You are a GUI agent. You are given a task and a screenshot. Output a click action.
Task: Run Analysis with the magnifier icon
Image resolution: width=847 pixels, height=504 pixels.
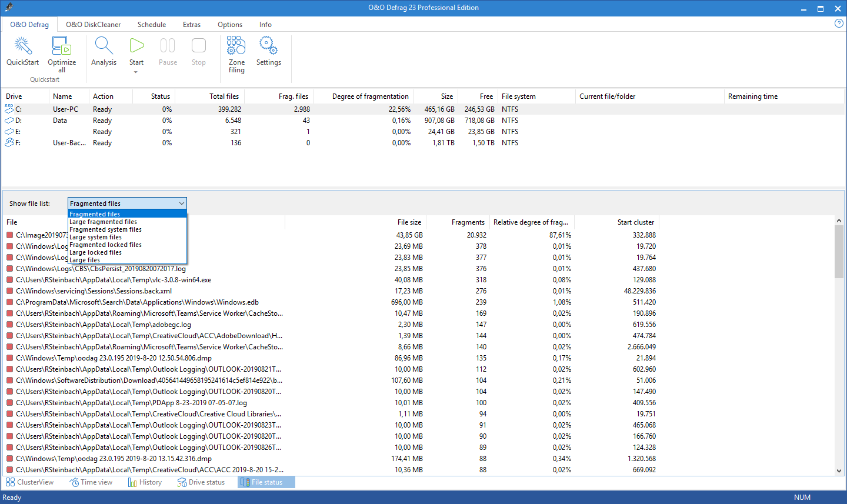coord(104,46)
